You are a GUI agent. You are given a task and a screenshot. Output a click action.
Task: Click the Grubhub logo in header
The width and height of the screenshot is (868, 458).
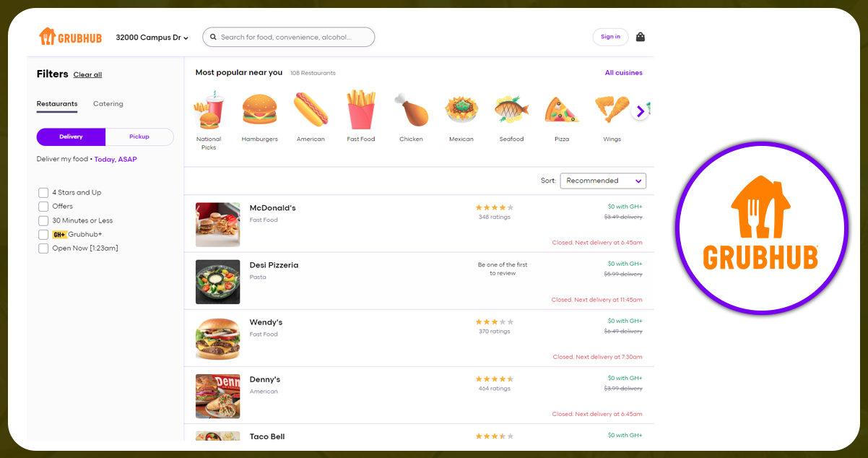(71, 37)
